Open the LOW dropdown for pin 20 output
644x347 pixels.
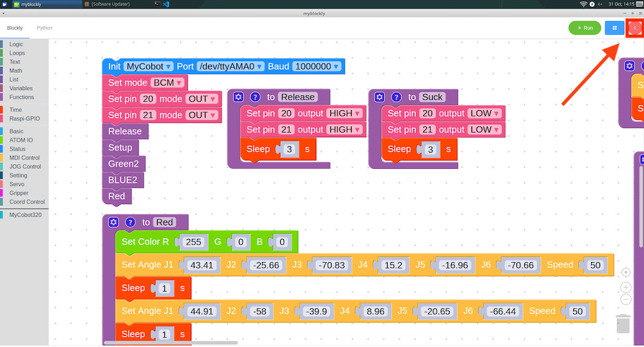[485, 113]
